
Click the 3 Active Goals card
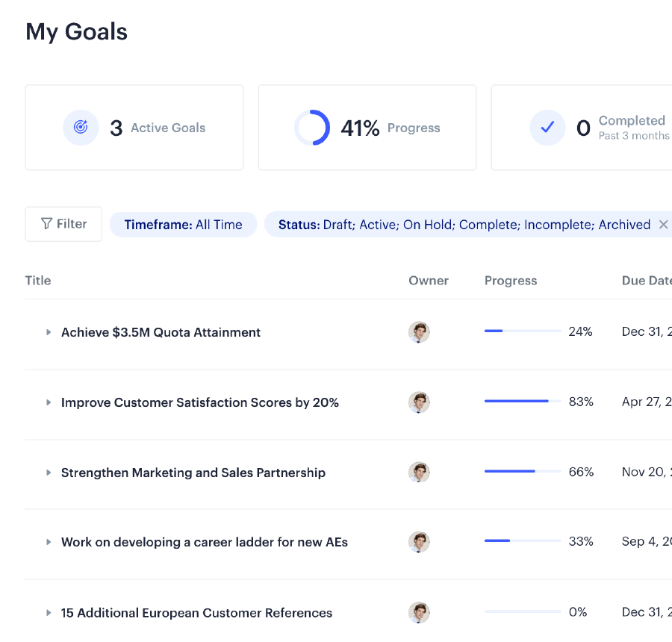pos(134,128)
